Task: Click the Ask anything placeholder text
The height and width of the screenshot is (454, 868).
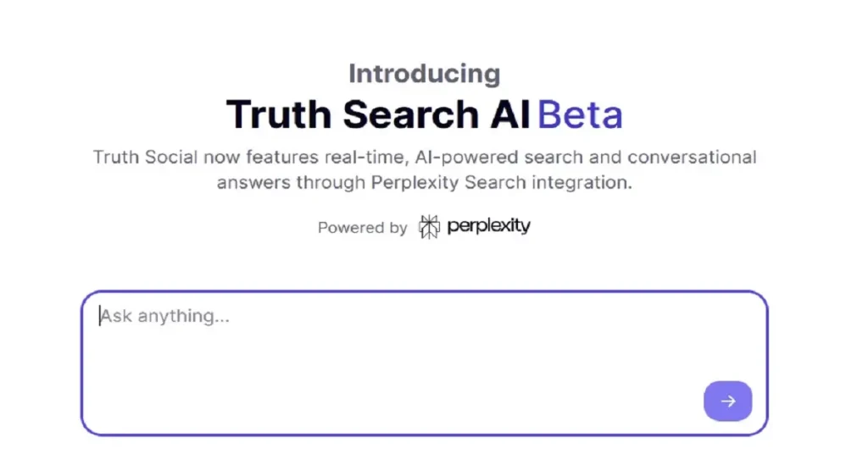Action: (x=165, y=316)
